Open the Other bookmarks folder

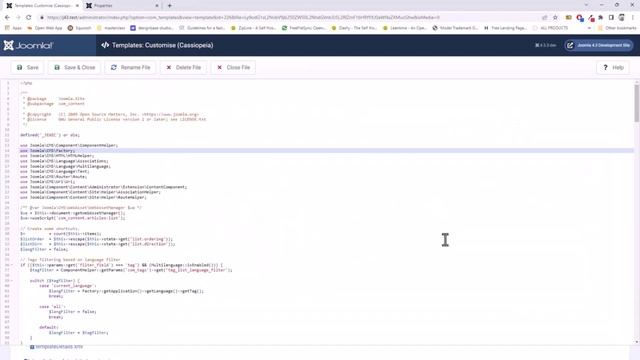pyautogui.click(x=617, y=28)
